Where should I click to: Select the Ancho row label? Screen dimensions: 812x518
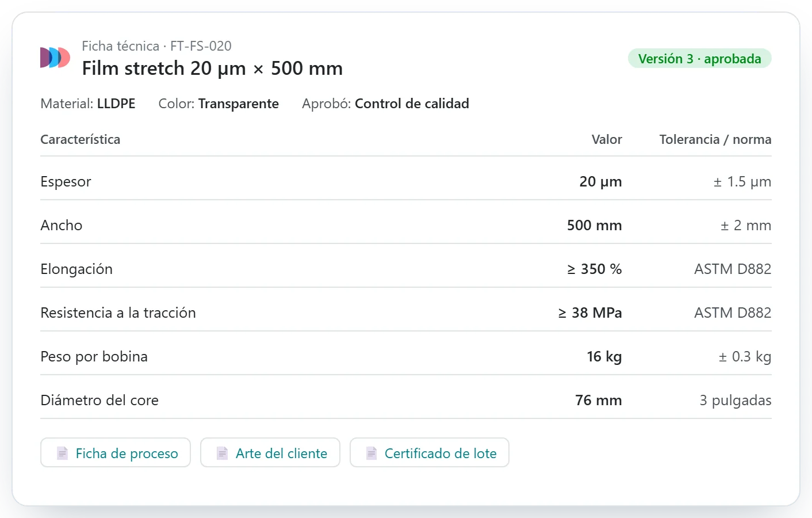pos(62,226)
